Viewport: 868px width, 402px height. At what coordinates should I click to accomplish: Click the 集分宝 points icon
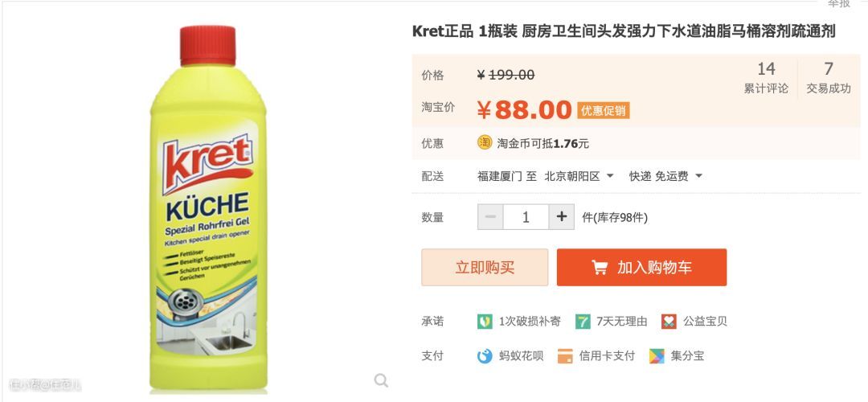coord(657,355)
